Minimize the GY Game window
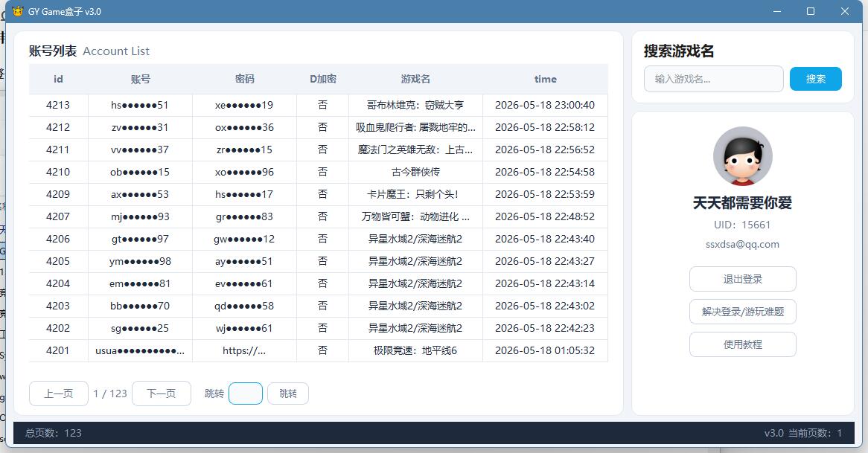Viewport: 868px width, 453px height. tap(777, 11)
